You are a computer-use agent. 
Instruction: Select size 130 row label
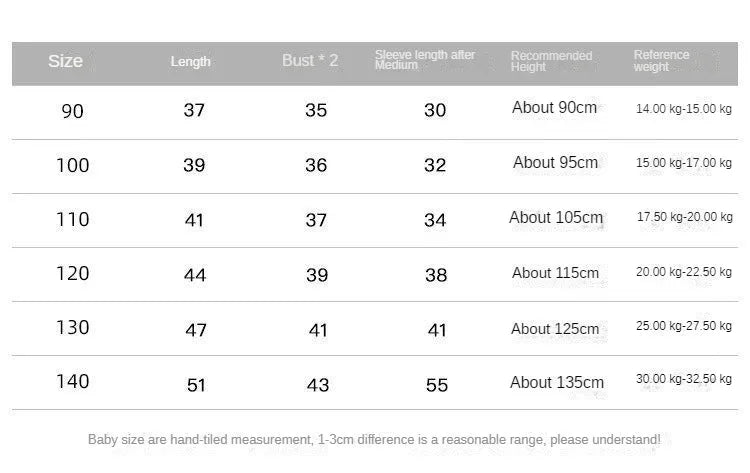73,328
